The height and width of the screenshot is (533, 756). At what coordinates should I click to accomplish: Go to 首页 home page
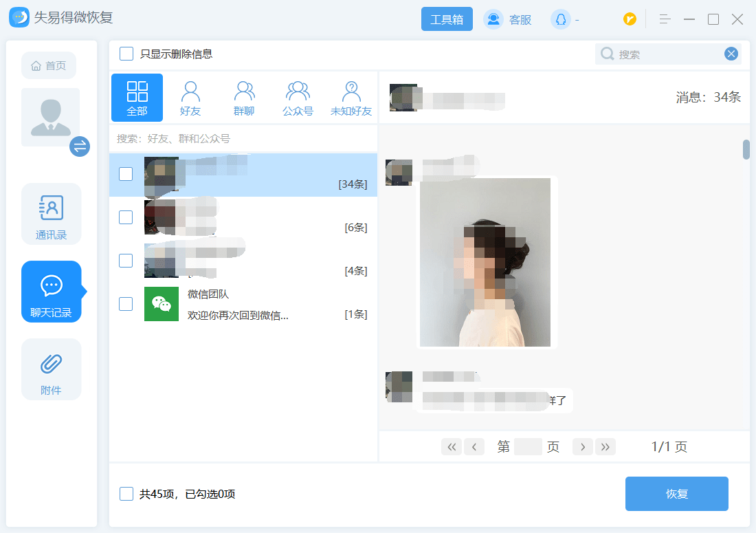tap(49, 65)
